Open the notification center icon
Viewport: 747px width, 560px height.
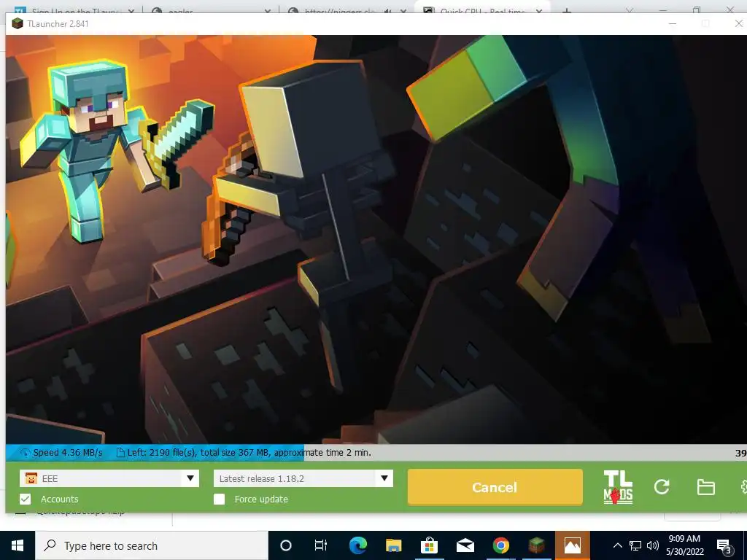pyautogui.click(x=724, y=546)
